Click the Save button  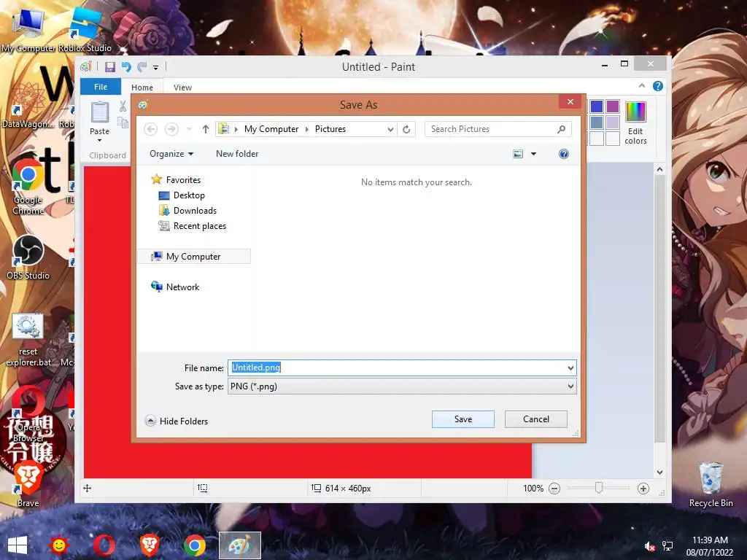click(463, 419)
